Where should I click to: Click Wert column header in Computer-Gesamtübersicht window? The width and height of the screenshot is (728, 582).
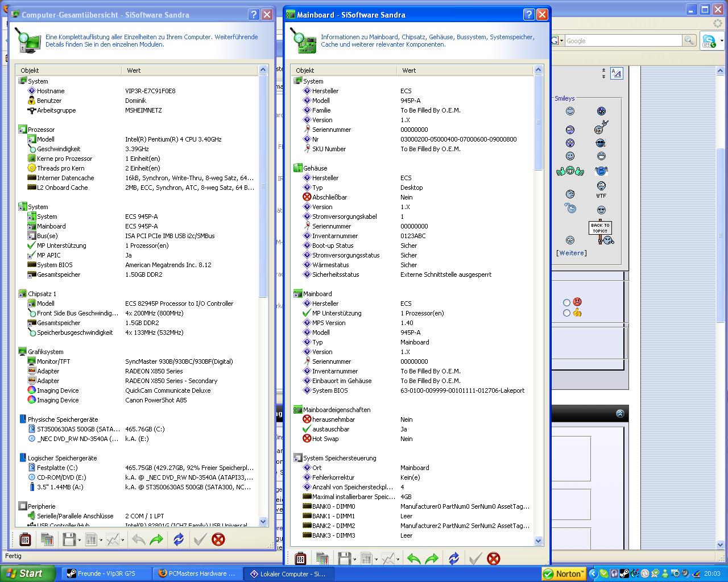click(x=189, y=70)
